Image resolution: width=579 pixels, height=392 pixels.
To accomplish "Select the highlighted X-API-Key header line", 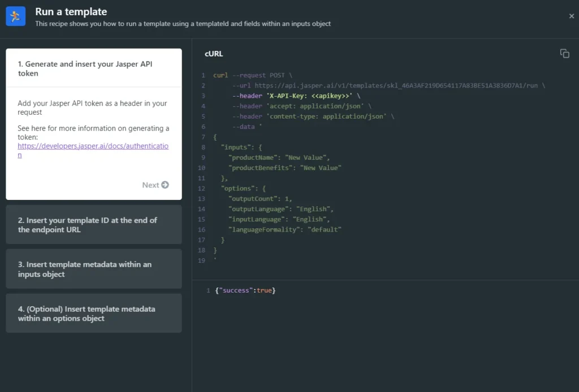I will [x=296, y=96].
